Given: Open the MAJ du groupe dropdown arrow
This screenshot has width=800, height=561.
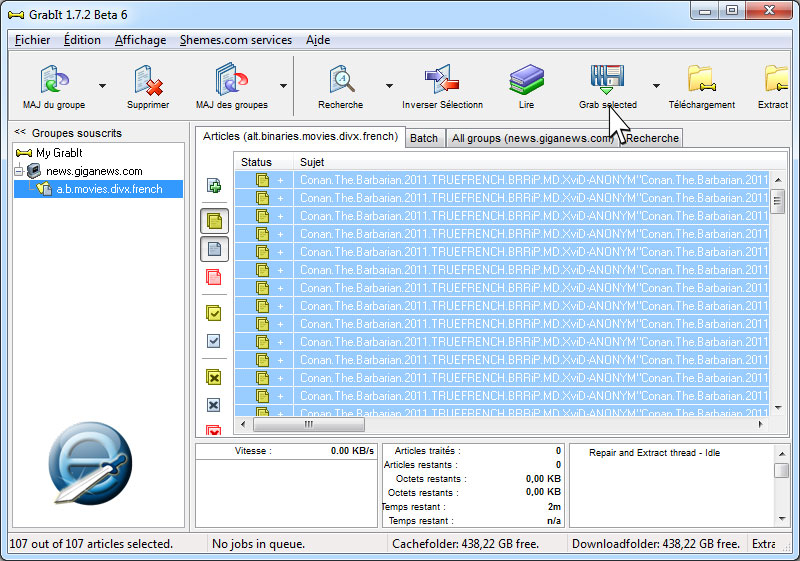Looking at the screenshot, I should (x=103, y=86).
